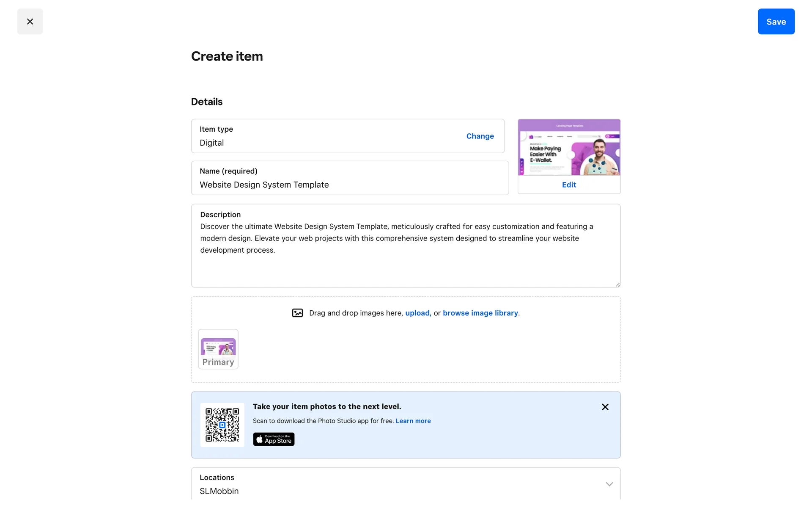
Task: Click the image placeholder icon in drop zone
Action: (297, 313)
